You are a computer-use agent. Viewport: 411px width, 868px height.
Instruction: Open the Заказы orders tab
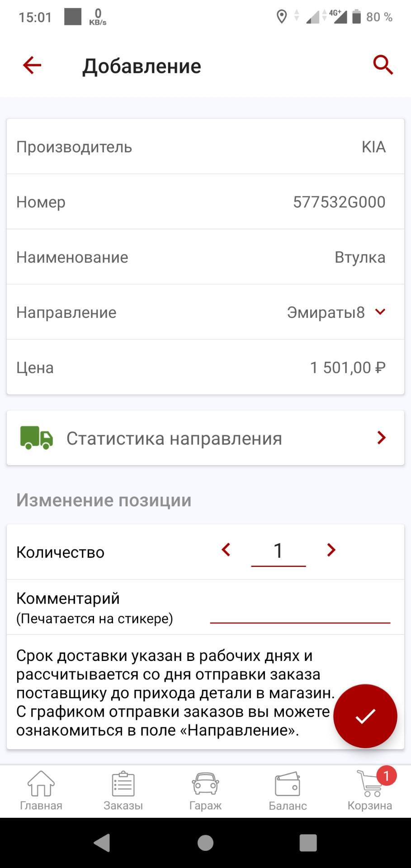click(x=123, y=791)
